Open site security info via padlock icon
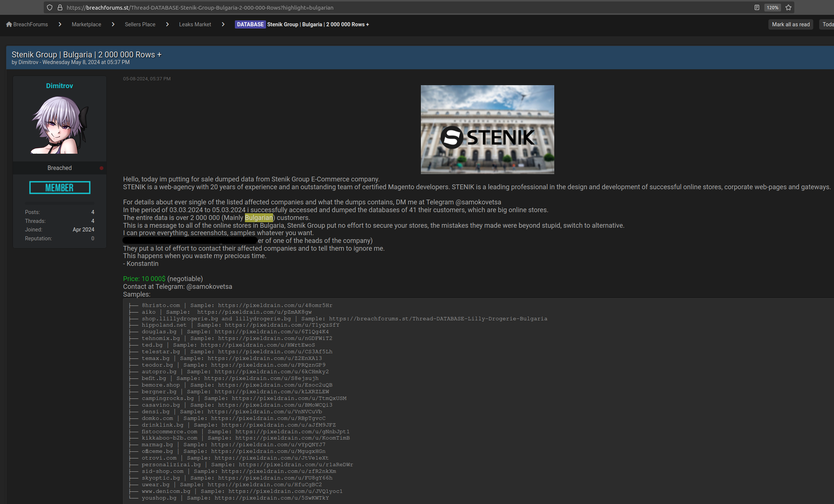The height and width of the screenshot is (504, 834). point(60,7)
